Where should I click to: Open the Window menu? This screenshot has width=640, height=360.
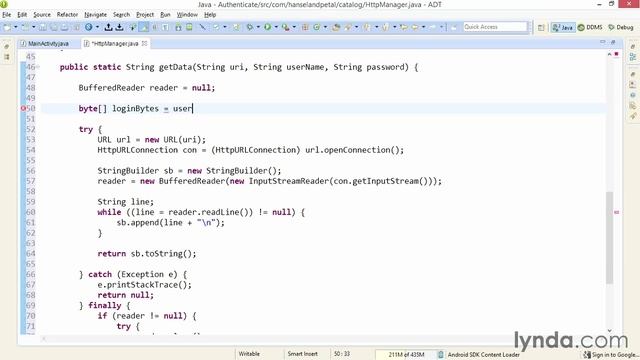click(x=187, y=15)
